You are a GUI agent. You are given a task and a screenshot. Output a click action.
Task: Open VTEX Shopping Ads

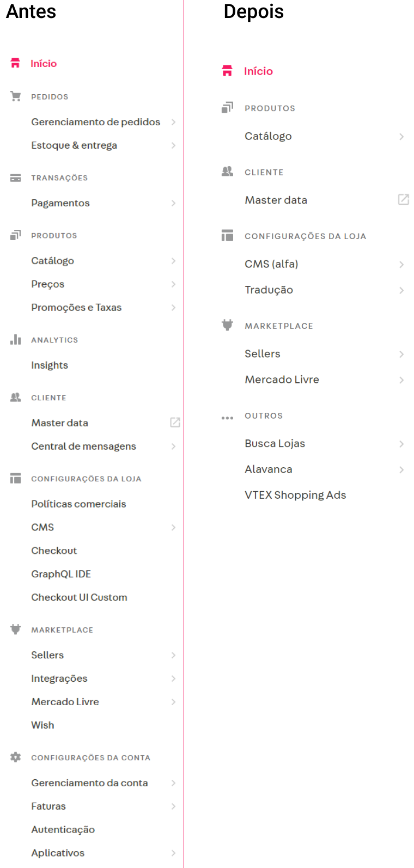[x=295, y=494]
